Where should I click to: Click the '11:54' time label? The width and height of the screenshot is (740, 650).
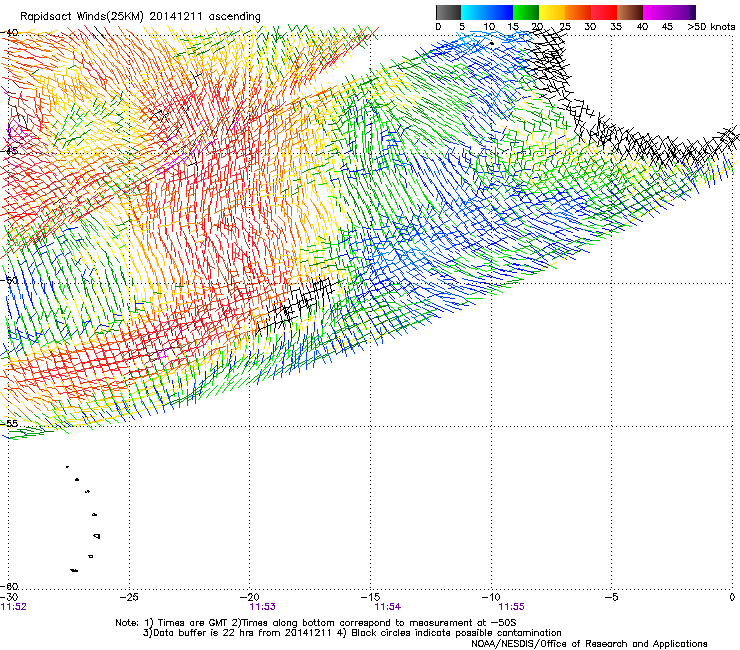(x=387, y=607)
